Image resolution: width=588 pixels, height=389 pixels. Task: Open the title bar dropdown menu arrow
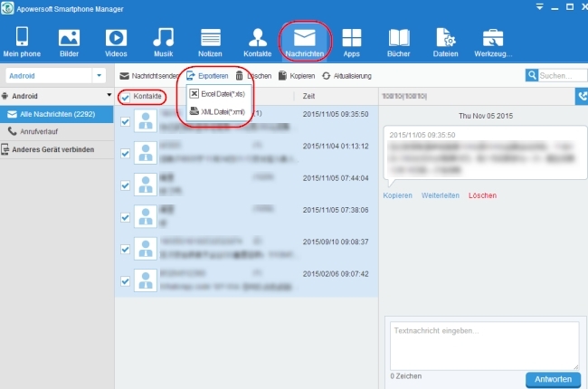coord(539,7)
